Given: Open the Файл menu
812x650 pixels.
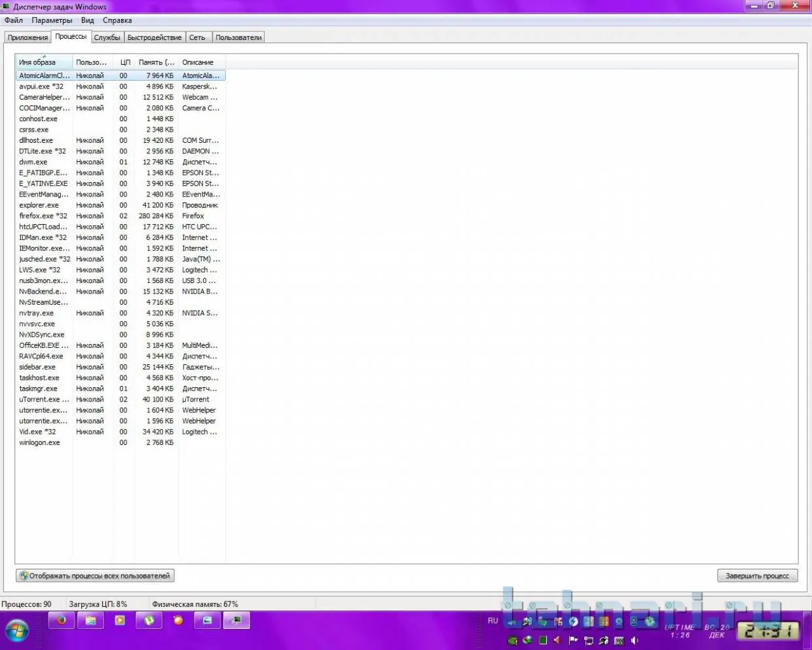Looking at the screenshot, I should coord(13,20).
